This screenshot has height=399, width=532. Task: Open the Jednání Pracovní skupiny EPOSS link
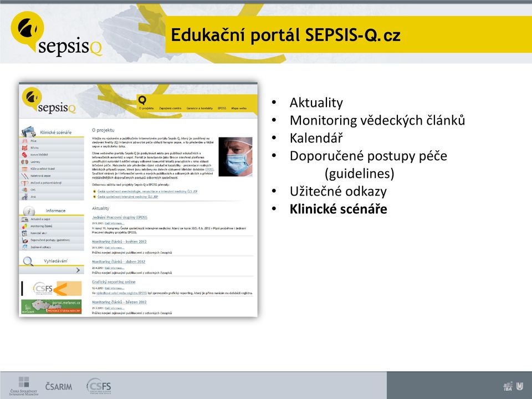click(x=120, y=217)
